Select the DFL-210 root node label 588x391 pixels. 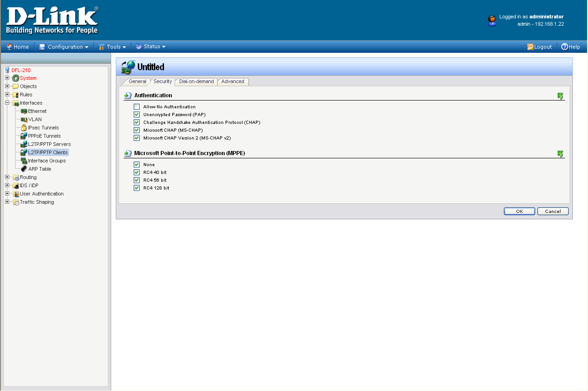tap(21, 70)
